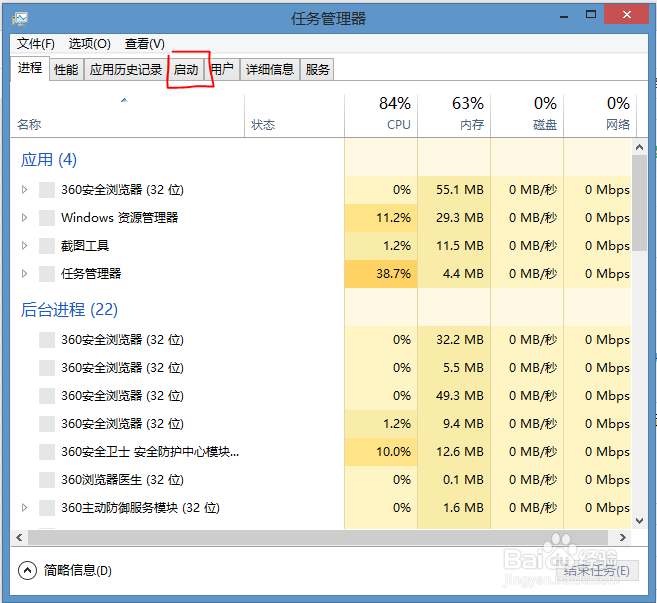The image size is (657, 603).
Task: Expand the 360主动防御服务模块 entry
Action: [24, 508]
